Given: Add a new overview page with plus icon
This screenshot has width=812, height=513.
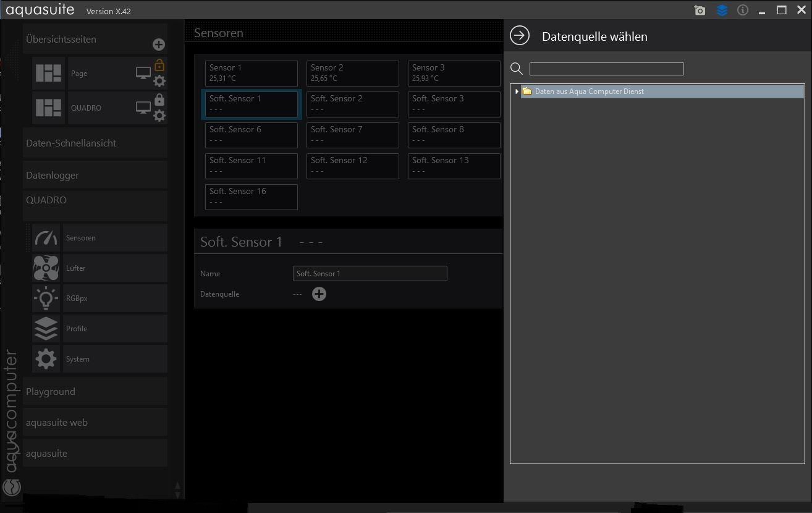Looking at the screenshot, I should click(159, 45).
